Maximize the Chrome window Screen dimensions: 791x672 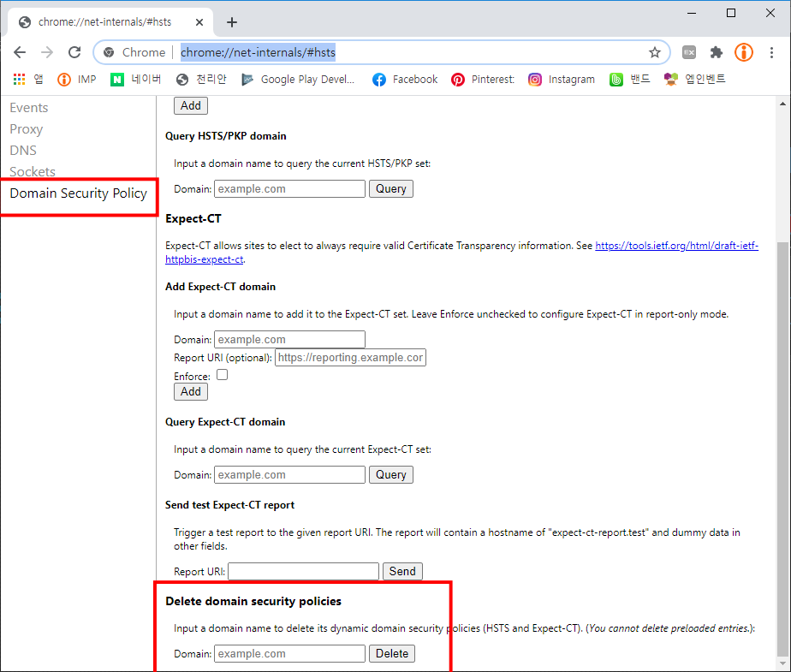point(731,13)
